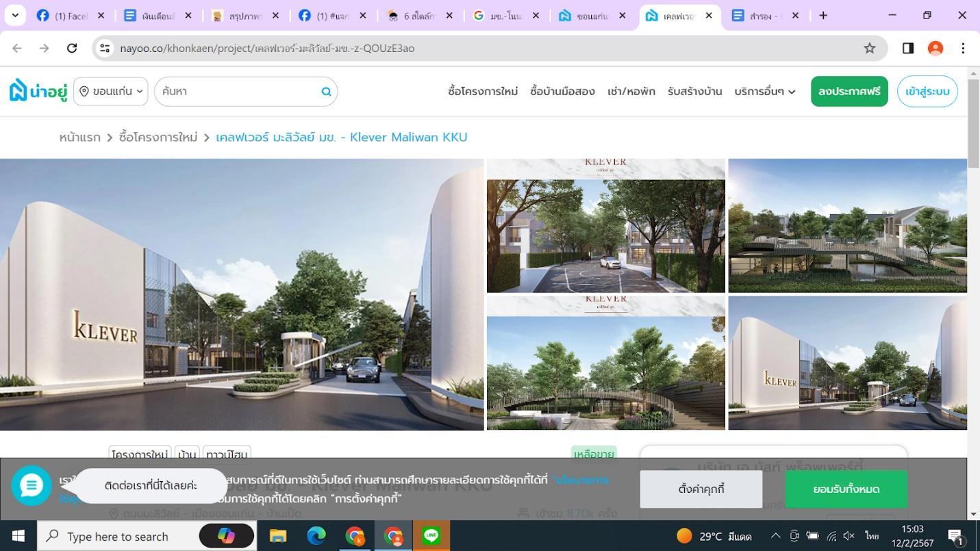Click the Windows taskbar search box

pos(147,536)
